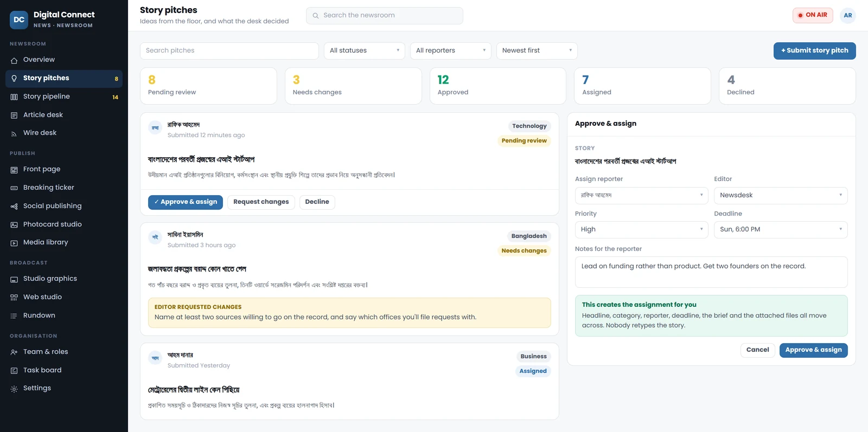This screenshot has height=432, width=868.
Task: Click the Wire desk feed icon
Action: 14,133
